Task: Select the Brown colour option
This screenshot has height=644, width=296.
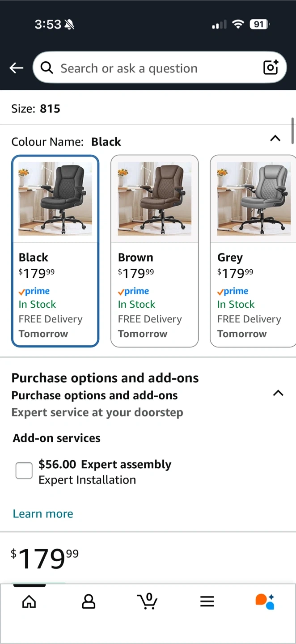Action: point(154,251)
